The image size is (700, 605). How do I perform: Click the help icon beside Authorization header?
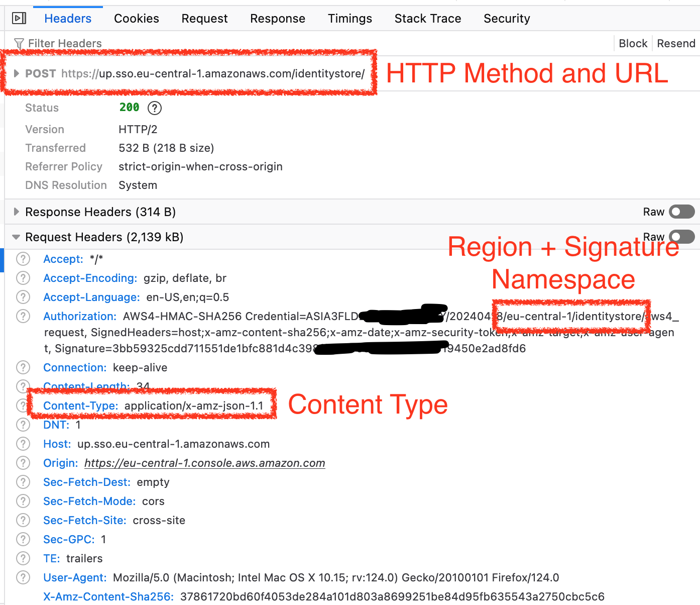[x=23, y=316]
